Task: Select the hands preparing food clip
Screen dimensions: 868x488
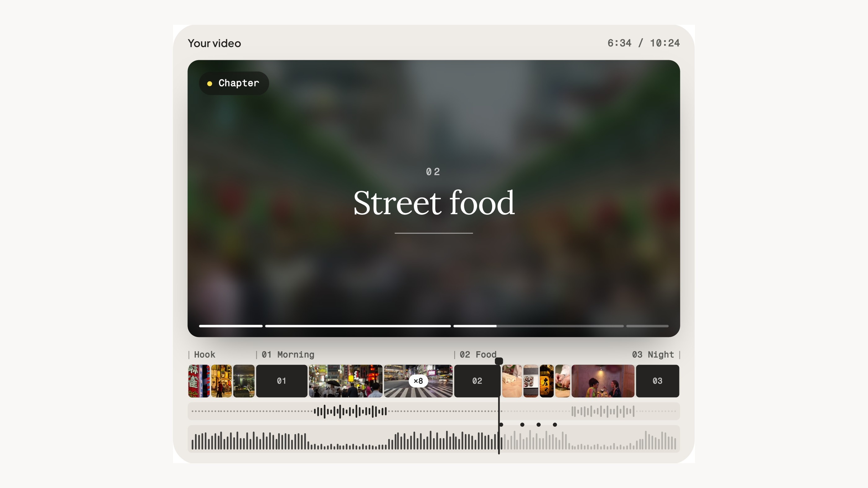Action: point(562,381)
